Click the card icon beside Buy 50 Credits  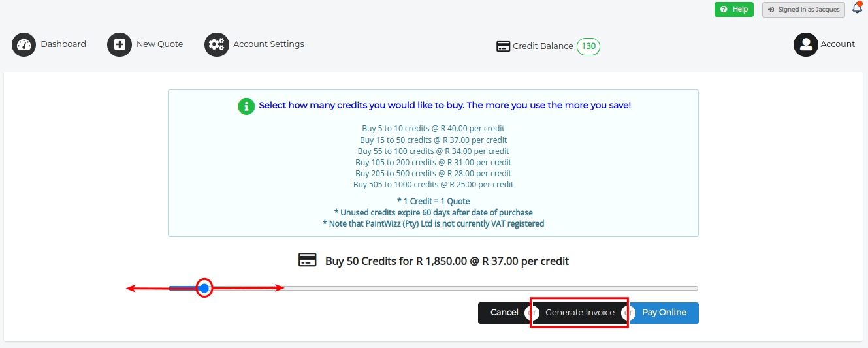(x=307, y=261)
